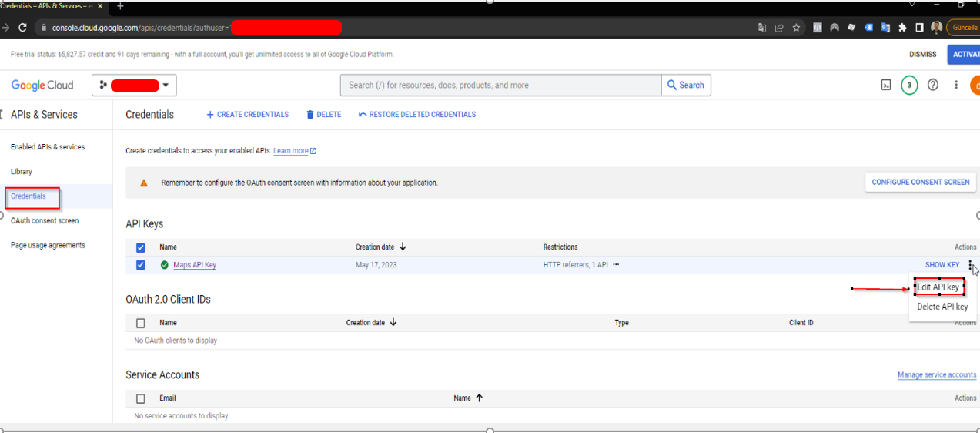Open Library in the sidebar
The height and width of the screenshot is (433, 980).
[22, 171]
